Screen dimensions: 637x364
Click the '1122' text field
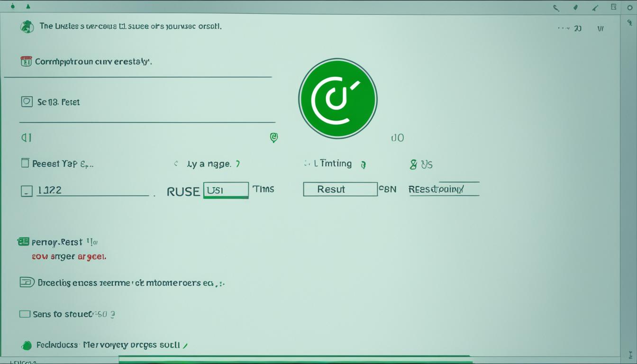click(x=92, y=191)
